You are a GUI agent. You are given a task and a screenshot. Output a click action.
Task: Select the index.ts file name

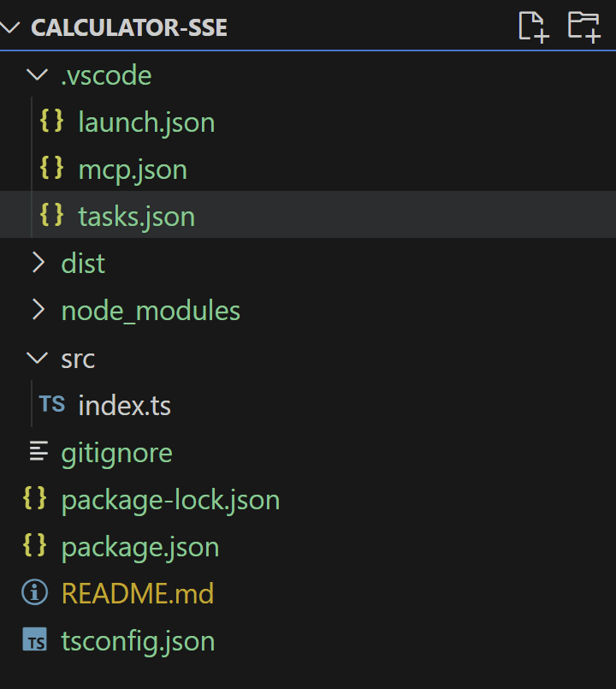tap(124, 405)
